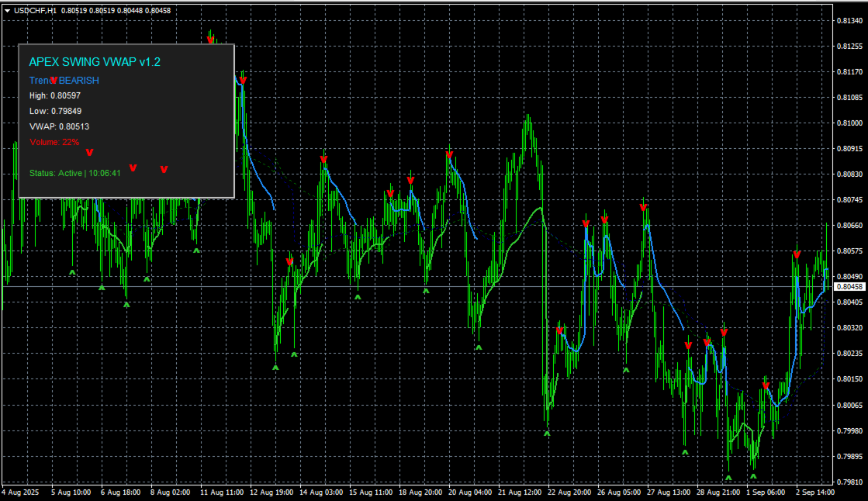Viewport: 868px width, 501px height.
Task: Click the 28 Aug 21:00 time axis label
Action: [x=718, y=492]
